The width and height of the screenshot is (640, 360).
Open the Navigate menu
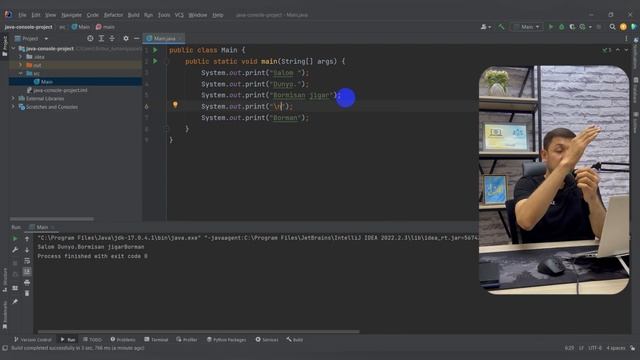pyautogui.click(x=71, y=15)
